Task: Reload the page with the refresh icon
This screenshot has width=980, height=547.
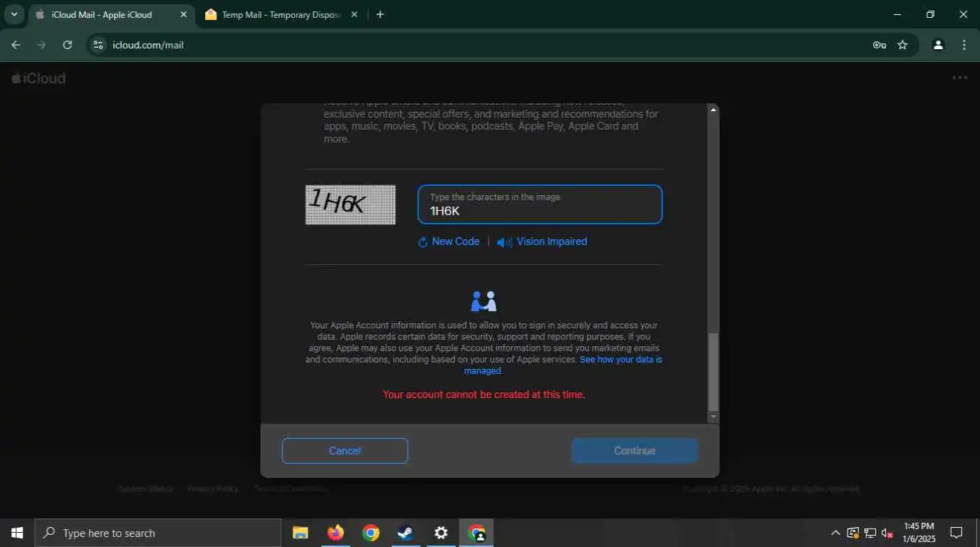Action: coord(68,45)
